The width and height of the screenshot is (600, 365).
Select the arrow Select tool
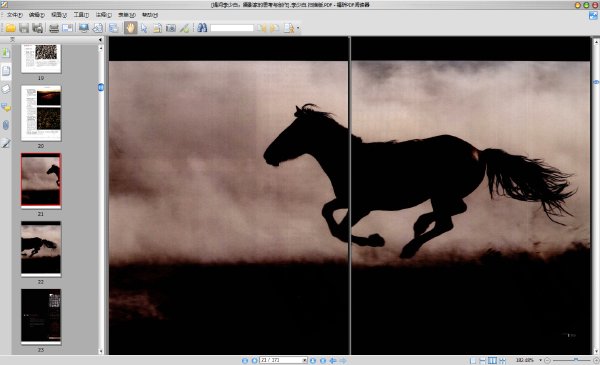point(144,28)
